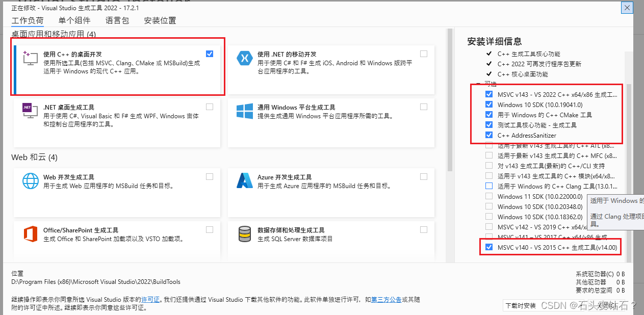Click the .NET mobile development Xamarin icon

tap(245, 58)
